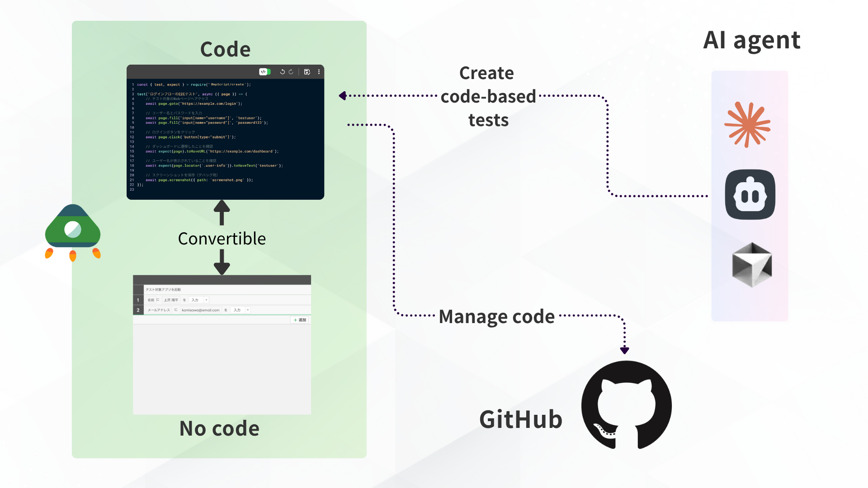Click the 'Convertible' label
The height and width of the screenshot is (488, 868).
coord(222,239)
